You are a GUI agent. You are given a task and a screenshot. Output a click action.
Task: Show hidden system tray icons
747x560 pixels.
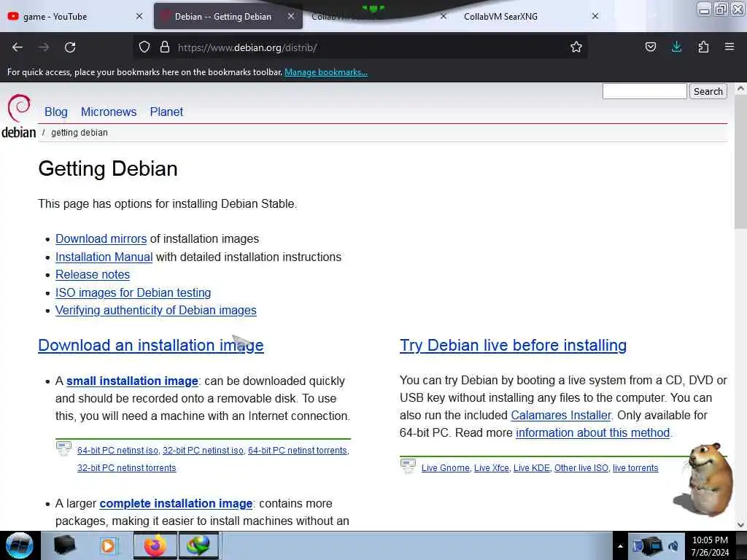coord(620,546)
